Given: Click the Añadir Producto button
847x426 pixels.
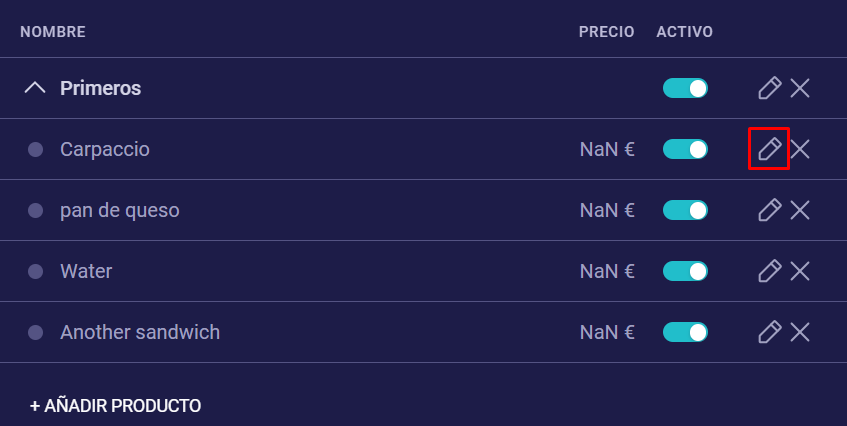Looking at the screenshot, I should [116, 406].
